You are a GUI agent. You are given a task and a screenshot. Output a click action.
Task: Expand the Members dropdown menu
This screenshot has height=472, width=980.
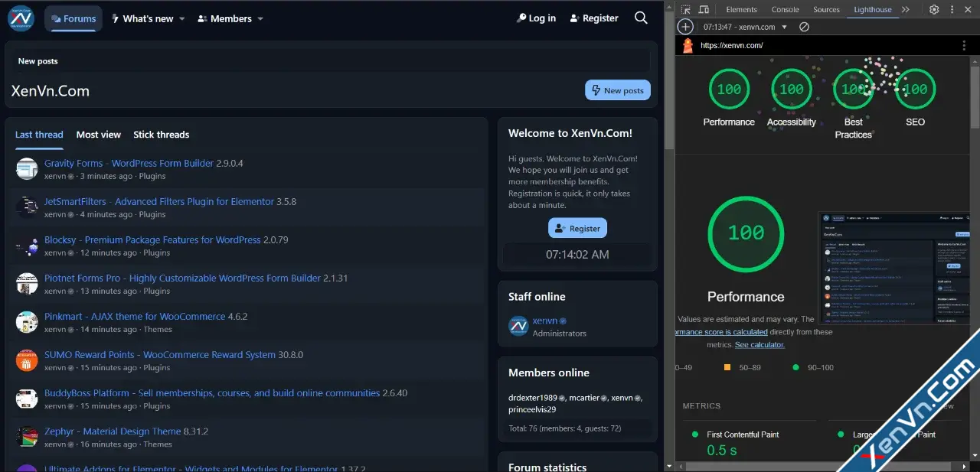[260, 19]
